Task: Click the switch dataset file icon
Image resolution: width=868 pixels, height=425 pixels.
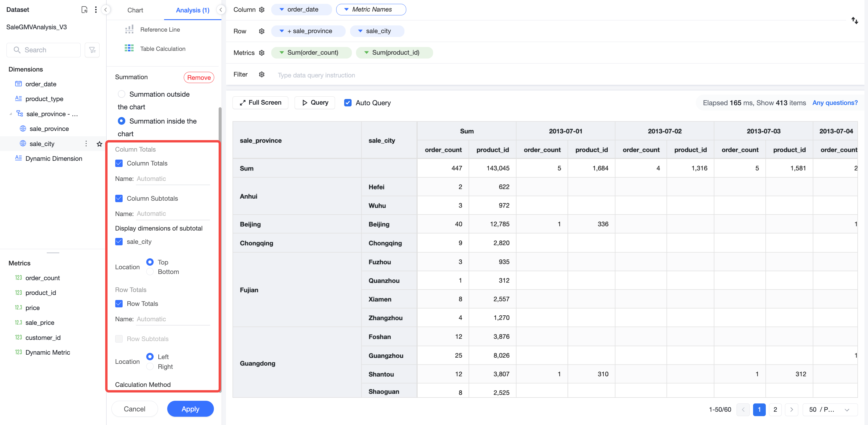Action: pos(84,9)
